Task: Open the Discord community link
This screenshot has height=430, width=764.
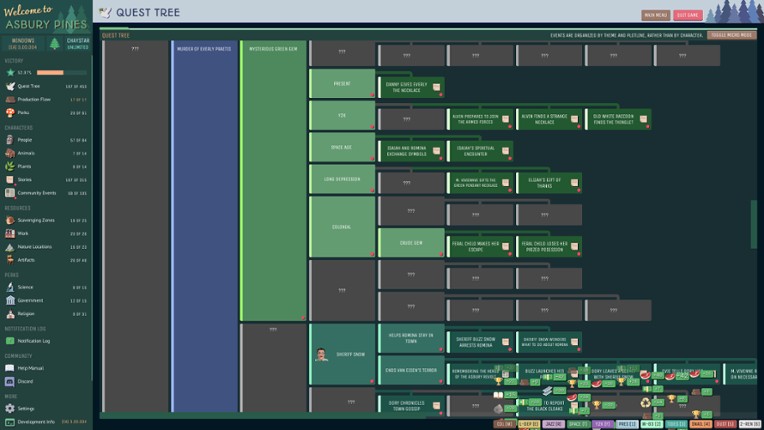Action: pos(25,381)
